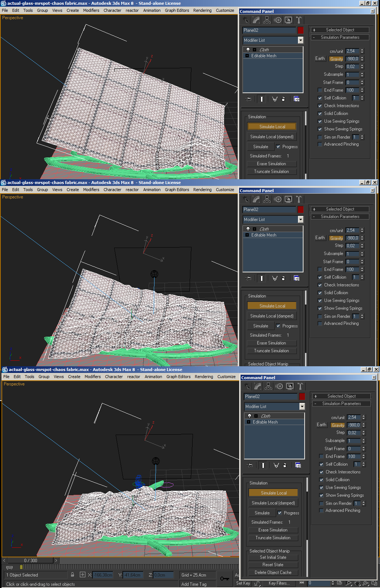Open the Rendering menu in middle window
380x588 pixels.
pos(202,190)
